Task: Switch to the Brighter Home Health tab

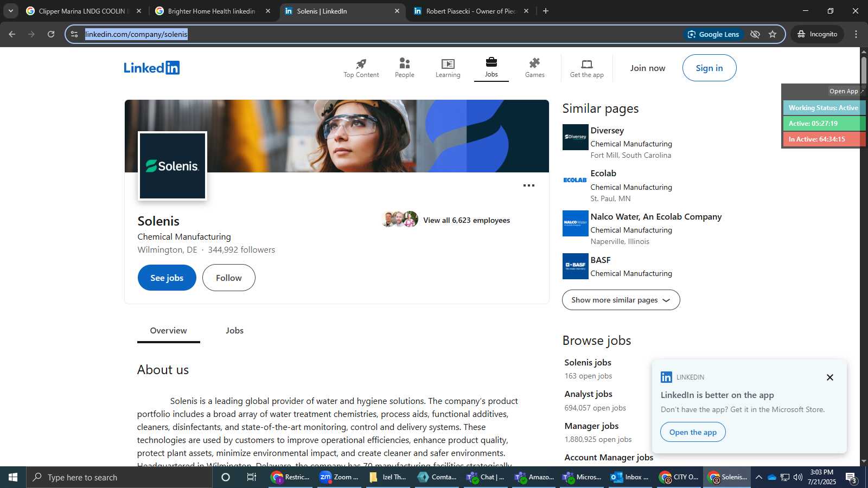Action: click(212, 11)
